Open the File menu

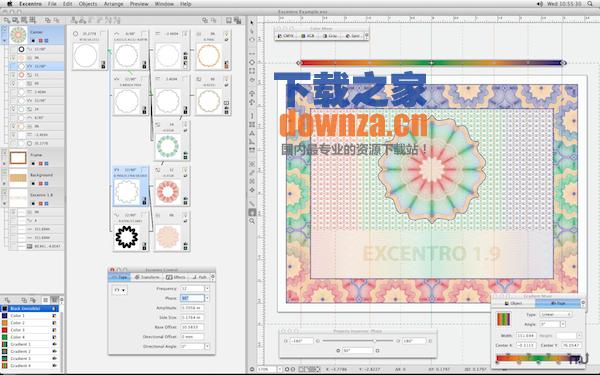52,4
